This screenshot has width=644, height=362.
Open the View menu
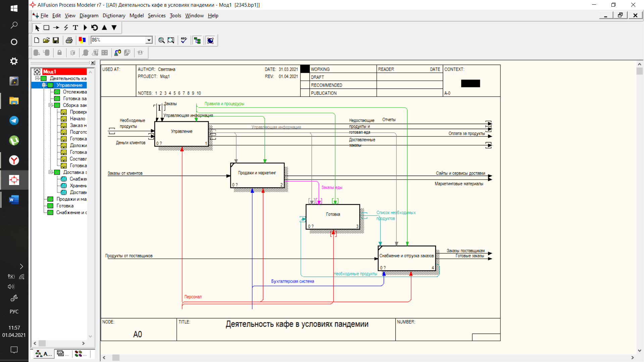70,15
